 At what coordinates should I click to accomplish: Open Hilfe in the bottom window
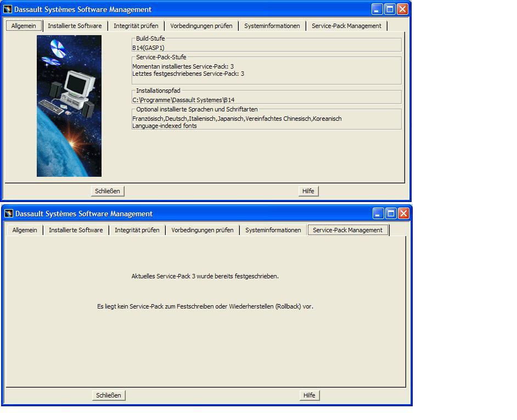tap(310, 395)
